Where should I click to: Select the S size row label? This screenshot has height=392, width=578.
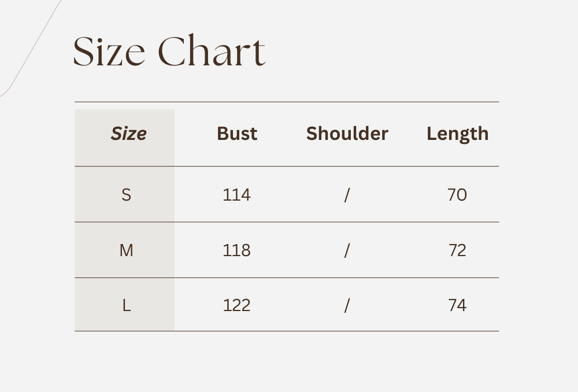tap(126, 195)
